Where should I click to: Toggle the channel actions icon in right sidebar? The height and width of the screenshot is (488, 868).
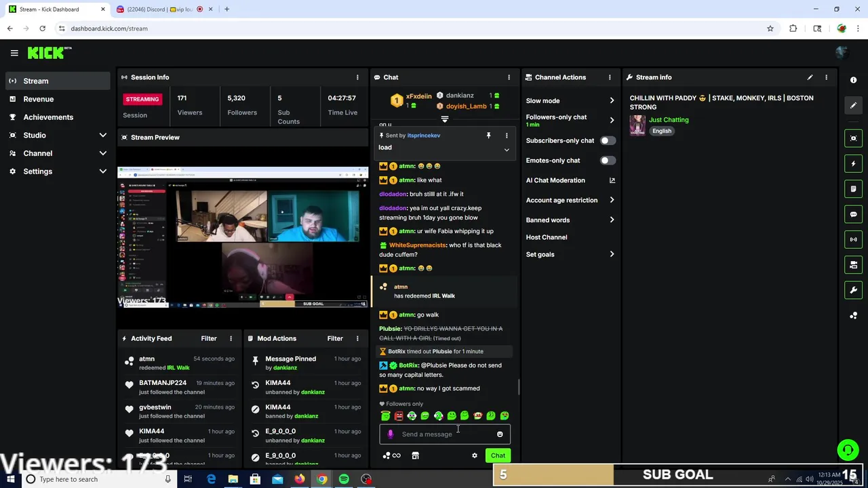click(853, 264)
